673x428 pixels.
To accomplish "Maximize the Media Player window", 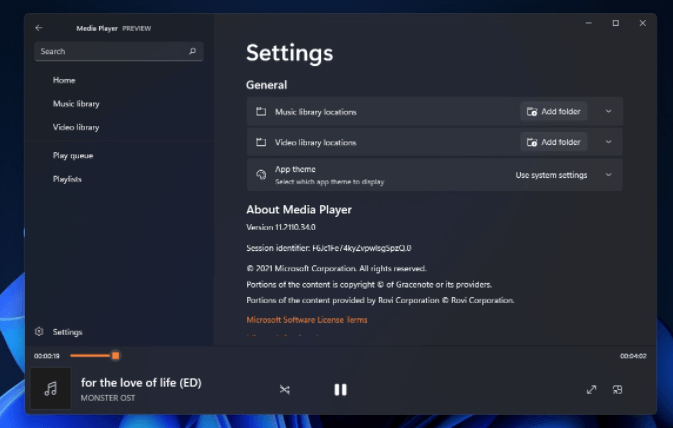I will [615, 23].
